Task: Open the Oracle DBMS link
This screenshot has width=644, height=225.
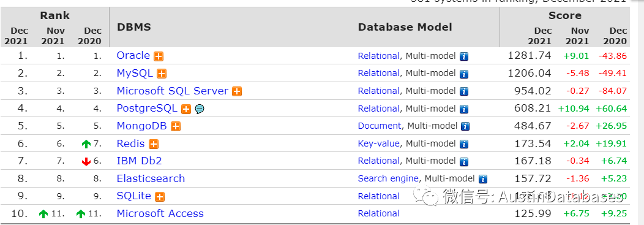Action: click(x=133, y=56)
